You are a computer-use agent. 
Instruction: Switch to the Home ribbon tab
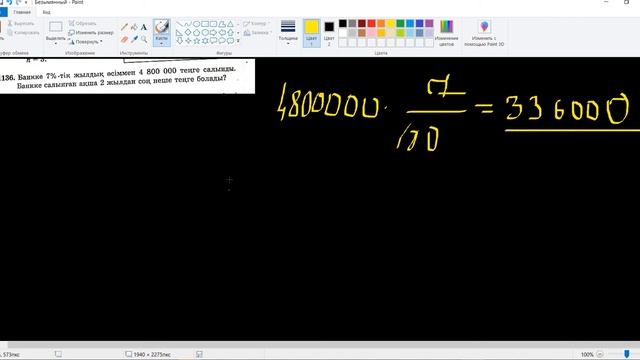coord(22,12)
